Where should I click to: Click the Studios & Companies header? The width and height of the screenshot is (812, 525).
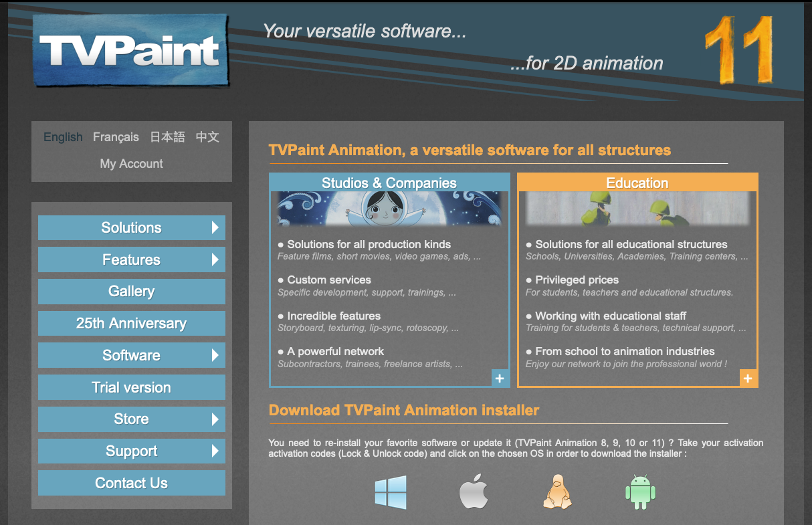(x=389, y=183)
